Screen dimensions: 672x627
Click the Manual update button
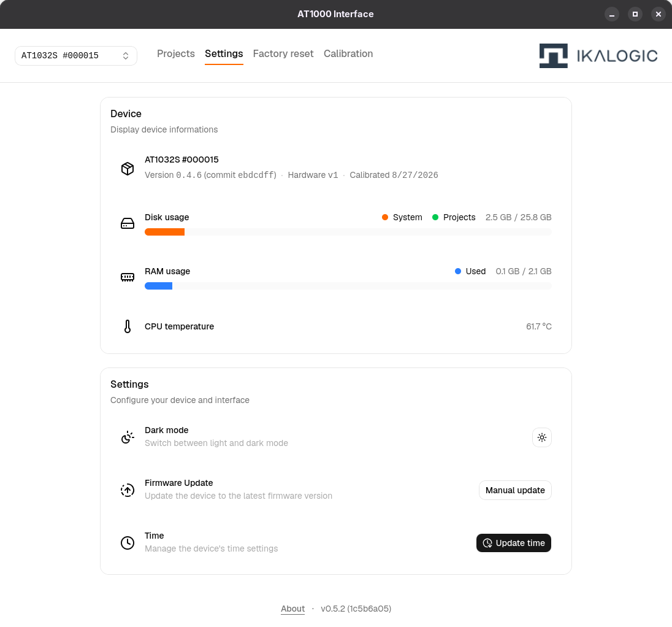pyautogui.click(x=515, y=490)
